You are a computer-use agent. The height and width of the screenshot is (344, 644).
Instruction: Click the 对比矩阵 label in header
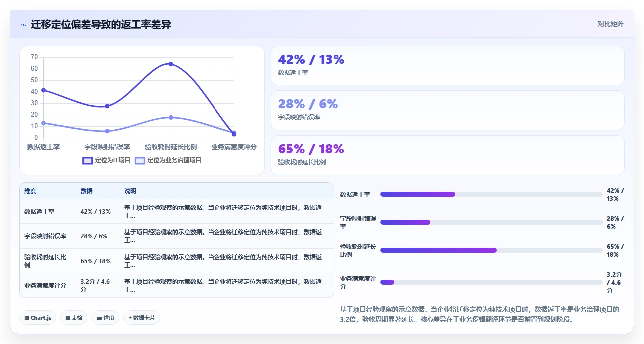pyautogui.click(x=610, y=24)
